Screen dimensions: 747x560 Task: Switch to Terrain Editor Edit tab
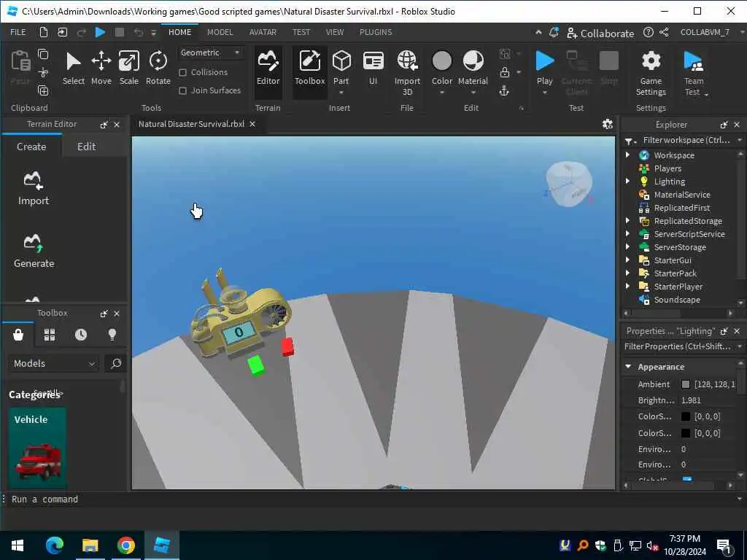click(x=86, y=147)
